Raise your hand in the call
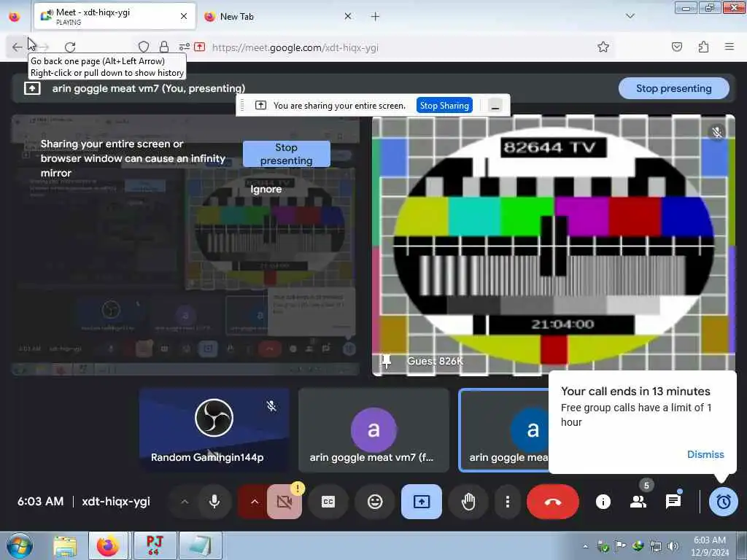This screenshot has height=560, width=747. click(468, 502)
